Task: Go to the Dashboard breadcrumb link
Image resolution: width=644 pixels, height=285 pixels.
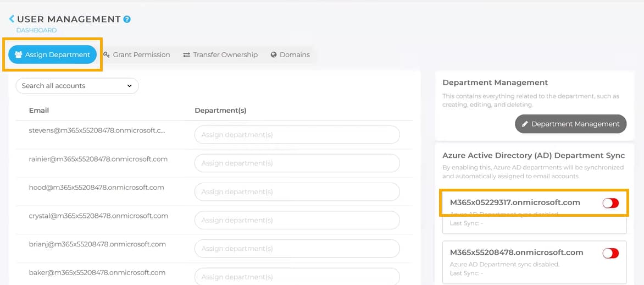Action: (x=36, y=30)
